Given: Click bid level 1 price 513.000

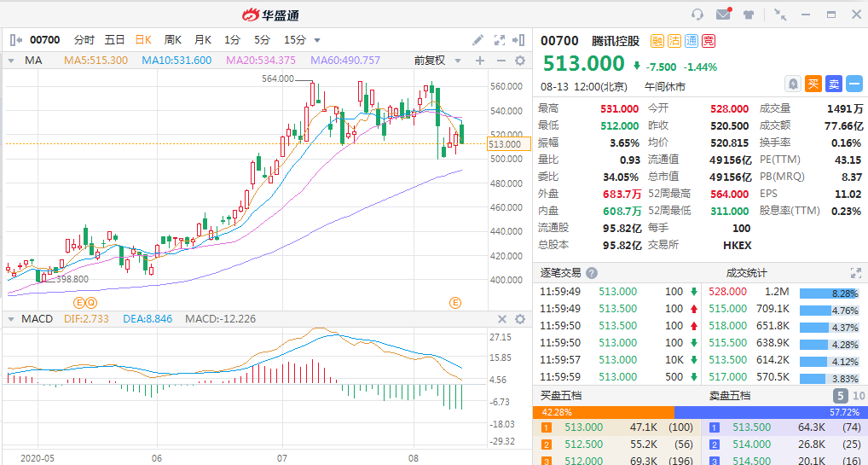Looking at the screenshot, I should click(583, 427).
